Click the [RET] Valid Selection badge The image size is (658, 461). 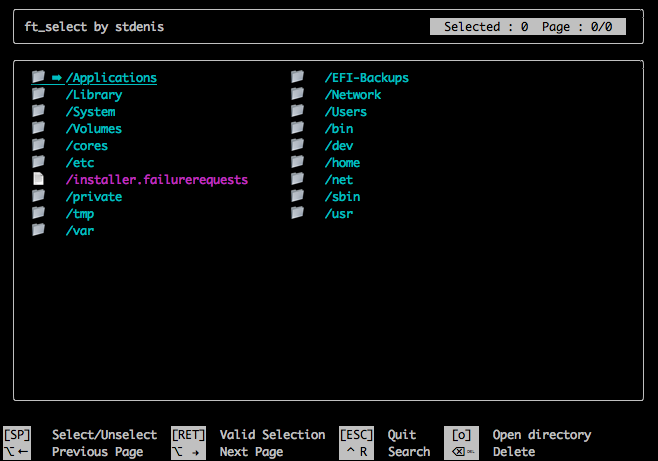click(188, 435)
